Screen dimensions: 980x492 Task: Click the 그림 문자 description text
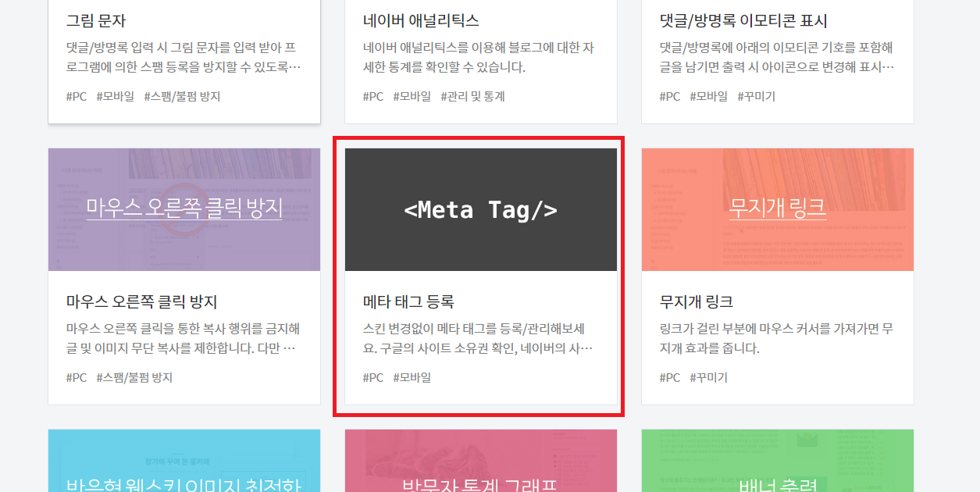(x=184, y=57)
